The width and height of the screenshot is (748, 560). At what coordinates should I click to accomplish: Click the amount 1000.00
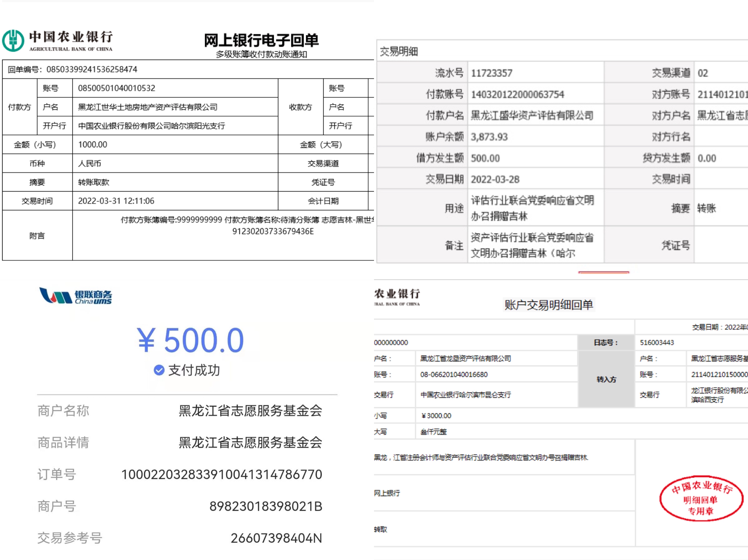pos(93,145)
